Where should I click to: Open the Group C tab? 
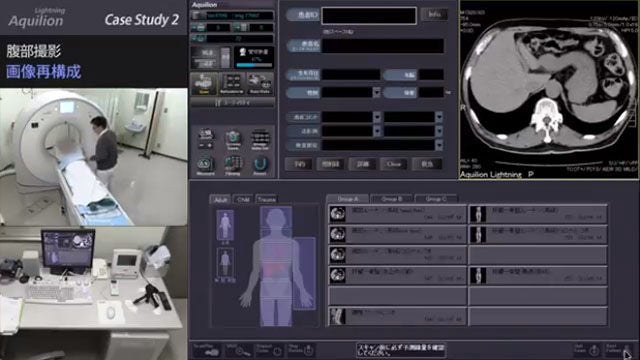click(x=436, y=199)
